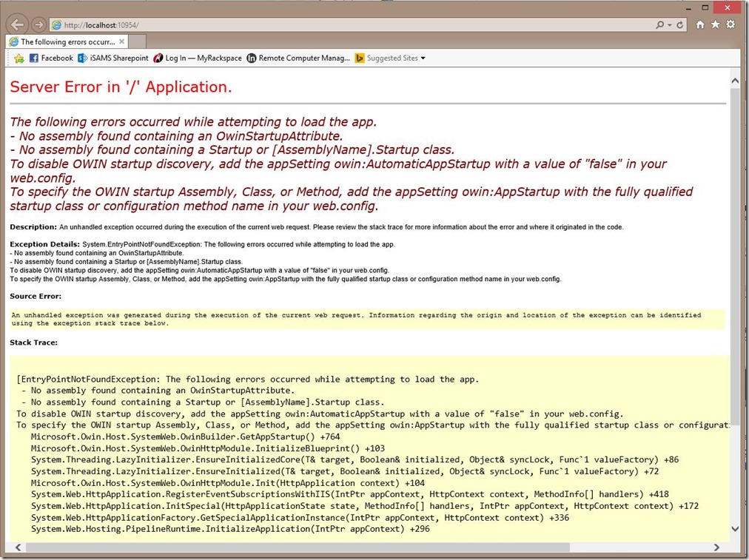Image resolution: width=749 pixels, height=560 pixels.
Task: Click the GetSpecialApplicationInstance +336 stack line
Action: coord(300,518)
